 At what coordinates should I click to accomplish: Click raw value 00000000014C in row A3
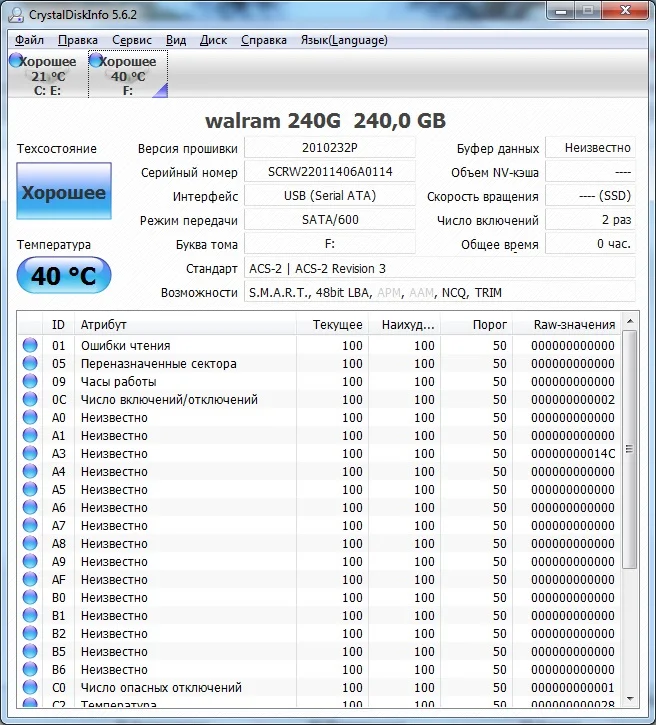click(x=573, y=454)
